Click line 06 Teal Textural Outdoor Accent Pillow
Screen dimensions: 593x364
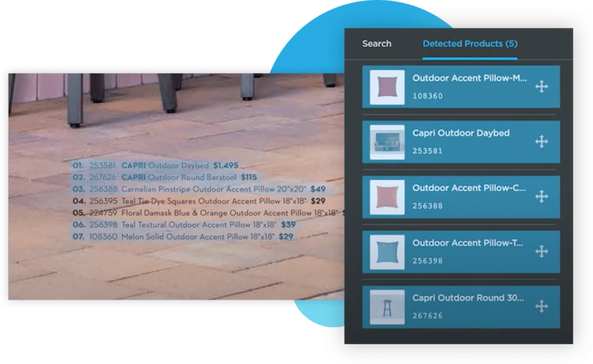(x=184, y=225)
